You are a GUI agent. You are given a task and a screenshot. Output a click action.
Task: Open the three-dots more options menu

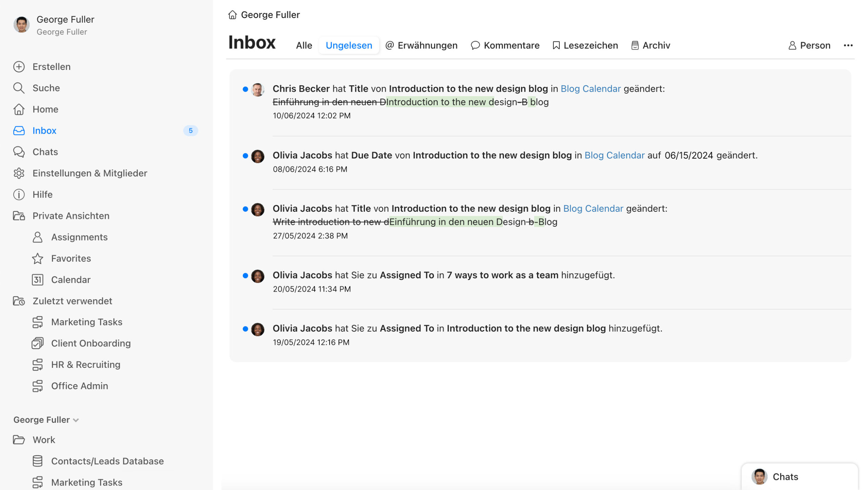(x=848, y=45)
